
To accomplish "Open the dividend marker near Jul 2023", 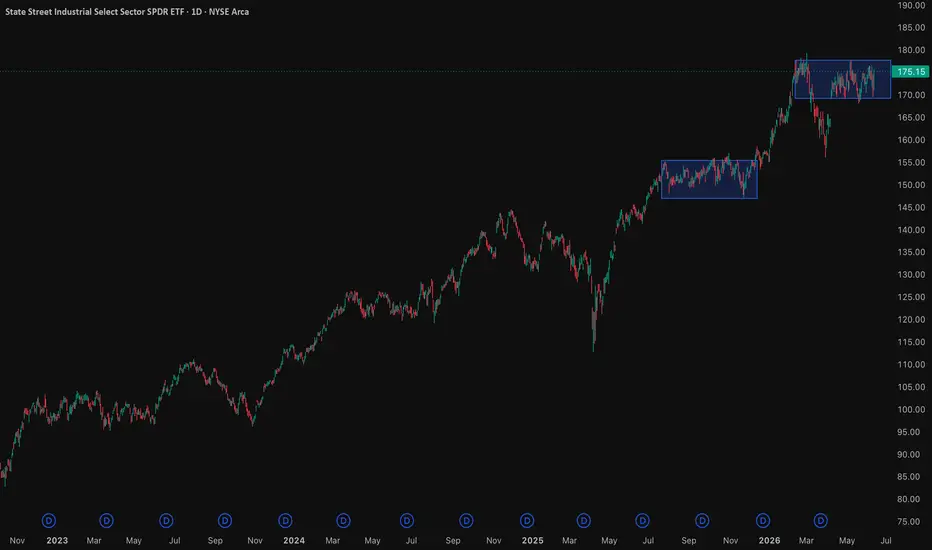I will 166,521.
